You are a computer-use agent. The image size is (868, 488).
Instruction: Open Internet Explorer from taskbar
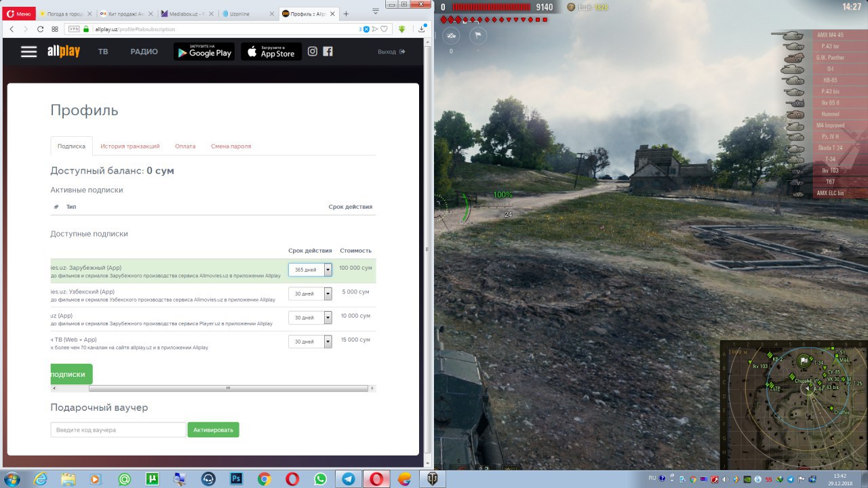41,479
